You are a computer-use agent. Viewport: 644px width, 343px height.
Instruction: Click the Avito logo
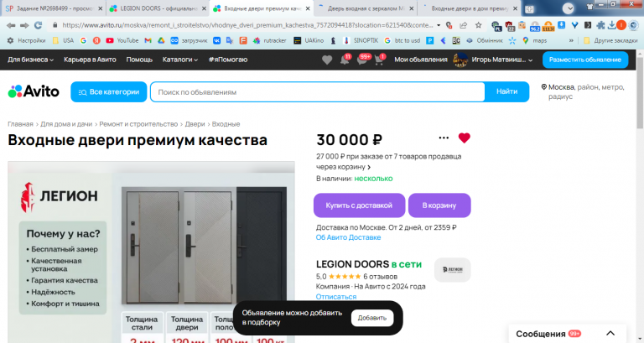pos(34,91)
